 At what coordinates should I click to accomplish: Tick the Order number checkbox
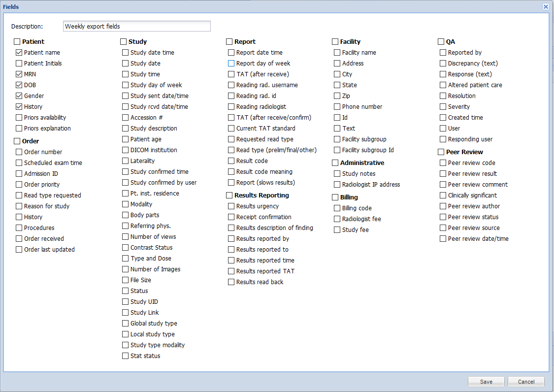[x=19, y=152]
